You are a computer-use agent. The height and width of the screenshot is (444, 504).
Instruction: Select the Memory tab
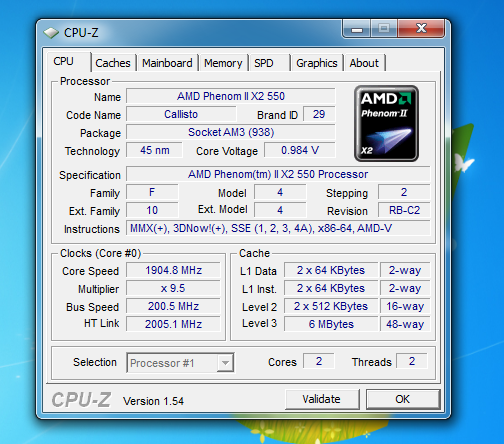tap(223, 63)
